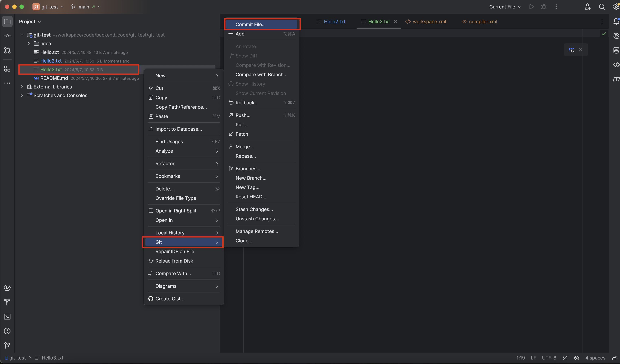Open the Maven panel icon
Viewport: 620px width, 364px height.
616,79
